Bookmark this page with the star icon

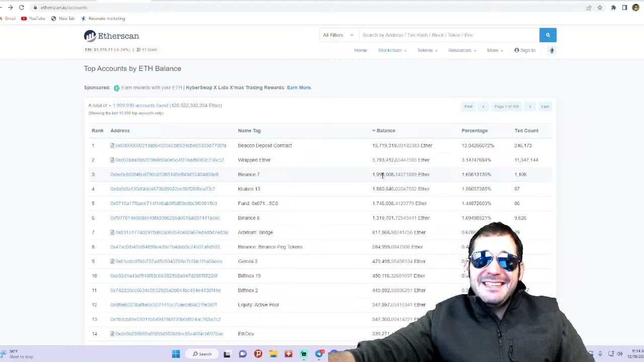(x=600, y=8)
